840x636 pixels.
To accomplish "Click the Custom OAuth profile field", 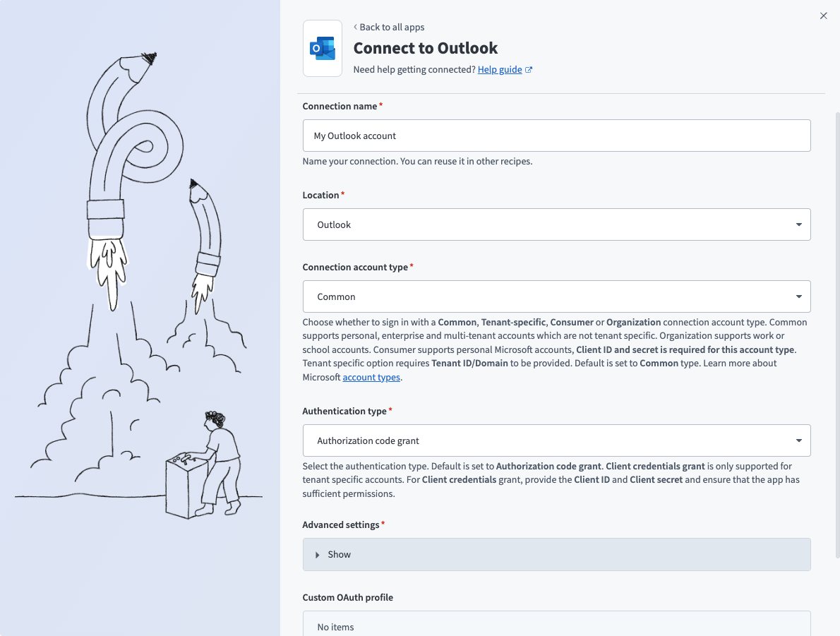I will (556, 625).
